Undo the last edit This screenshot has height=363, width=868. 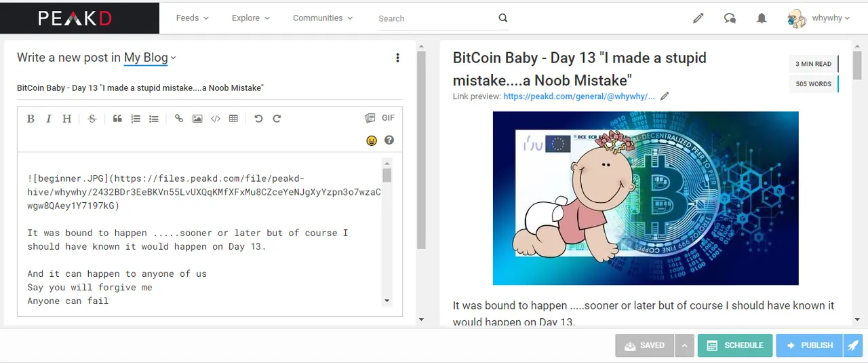(x=258, y=119)
